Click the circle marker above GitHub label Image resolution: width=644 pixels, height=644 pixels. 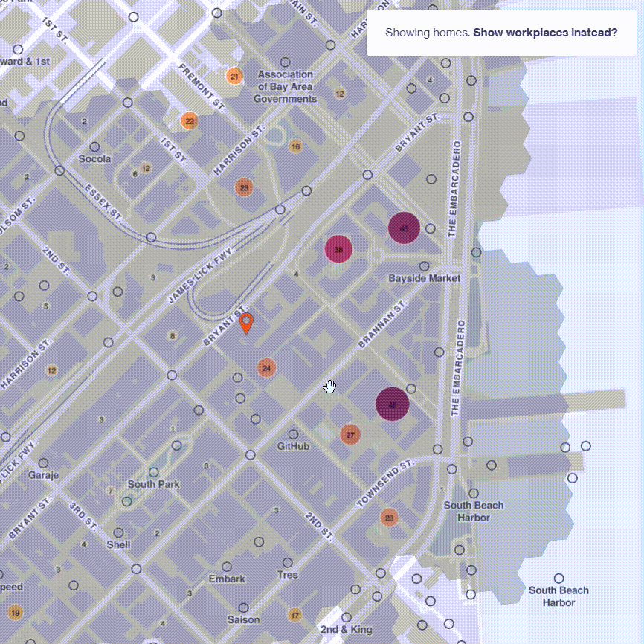coord(293,434)
